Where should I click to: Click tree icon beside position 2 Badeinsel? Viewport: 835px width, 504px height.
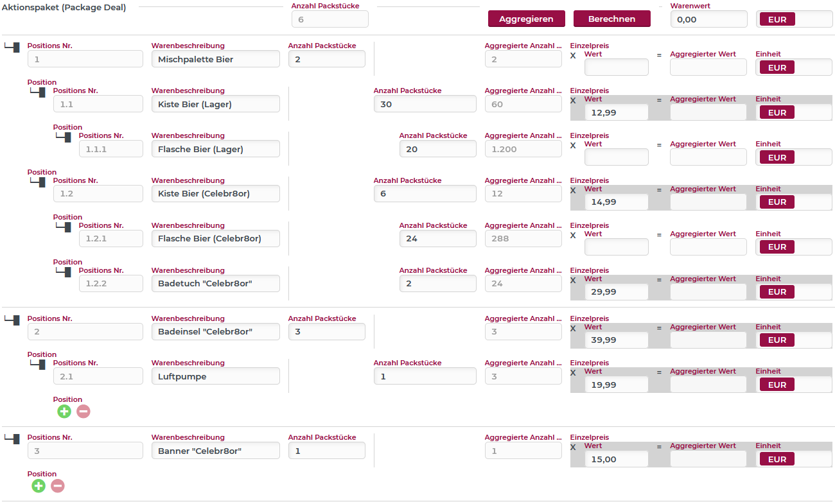(x=12, y=319)
